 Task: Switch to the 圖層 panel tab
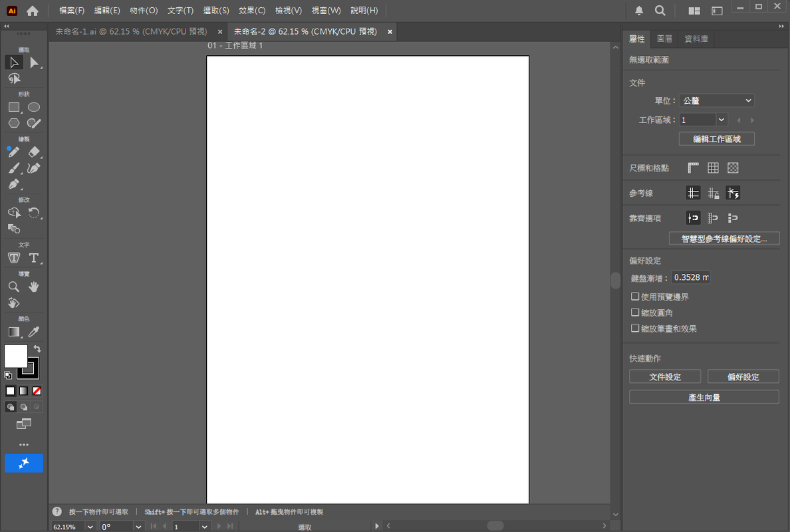coord(664,39)
